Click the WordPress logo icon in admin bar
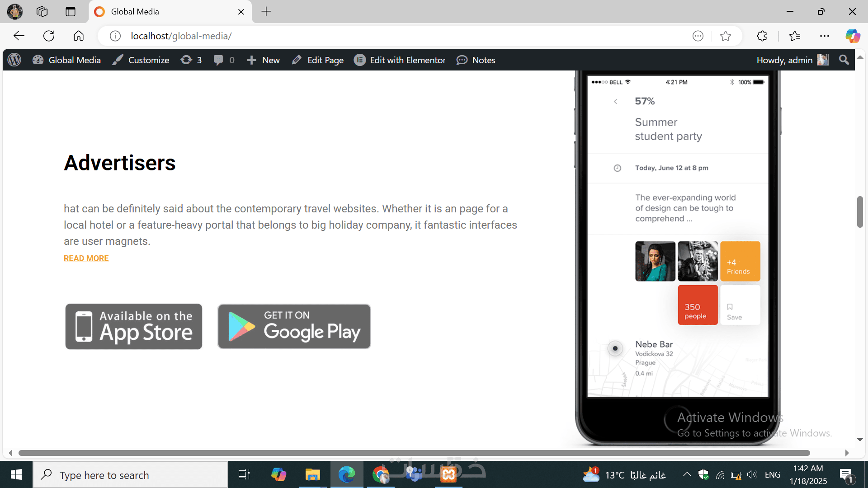The image size is (868, 488). pyautogui.click(x=14, y=60)
